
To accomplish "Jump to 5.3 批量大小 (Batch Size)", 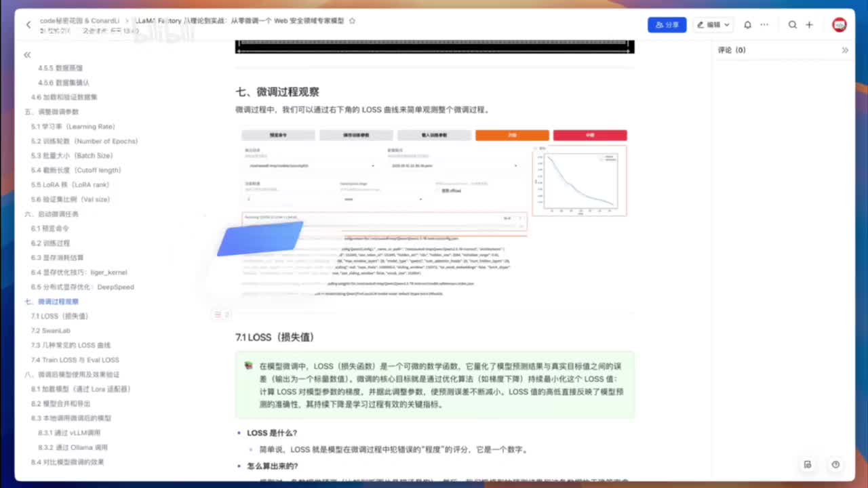I will click(x=72, y=156).
